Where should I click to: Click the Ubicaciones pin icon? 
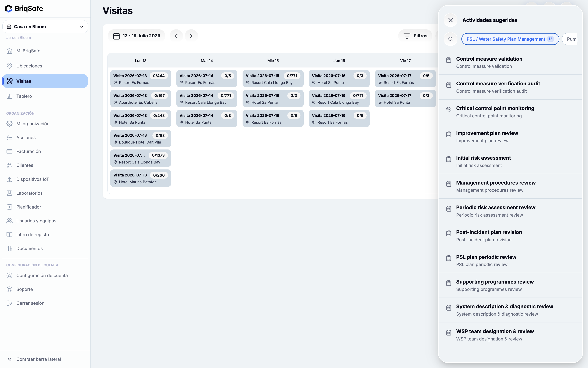pyautogui.click(x=9, y=66)
